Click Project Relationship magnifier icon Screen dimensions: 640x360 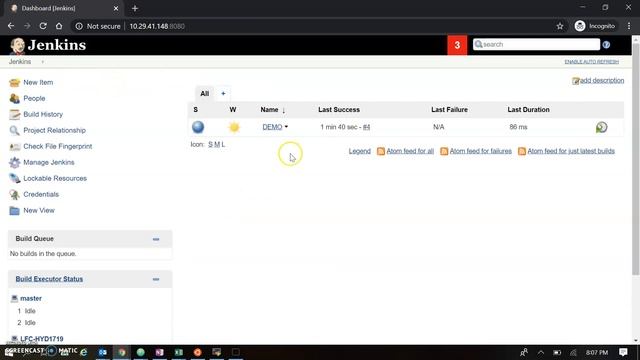point(14,130)
